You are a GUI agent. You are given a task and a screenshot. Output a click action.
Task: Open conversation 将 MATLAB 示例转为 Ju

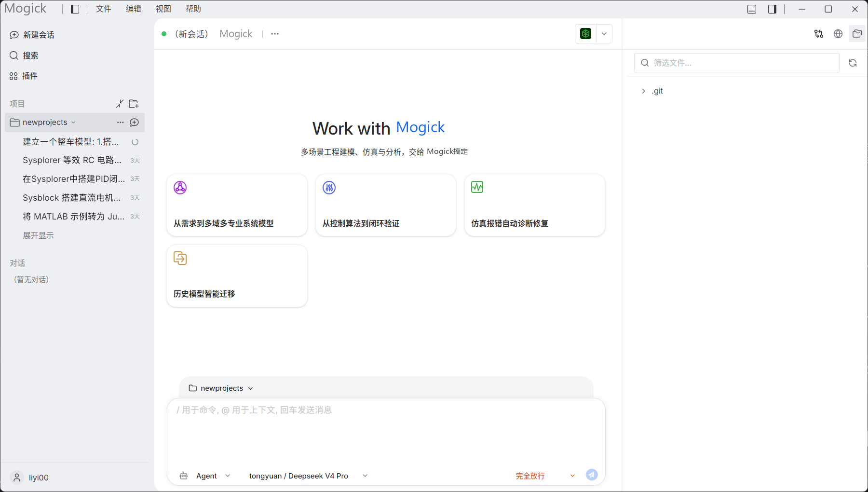tap(75, 217)
